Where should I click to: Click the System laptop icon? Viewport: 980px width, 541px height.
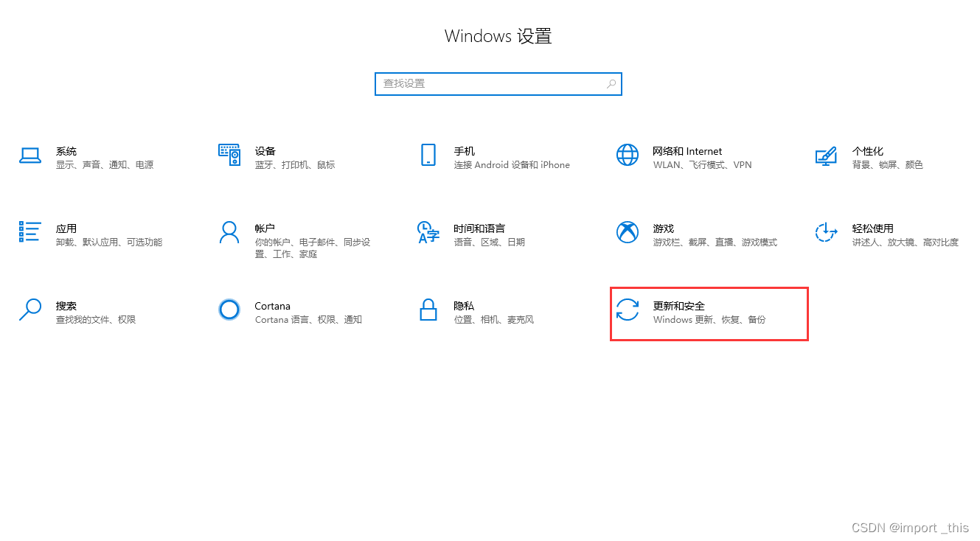pyautogui.click(x=30, y=156)
